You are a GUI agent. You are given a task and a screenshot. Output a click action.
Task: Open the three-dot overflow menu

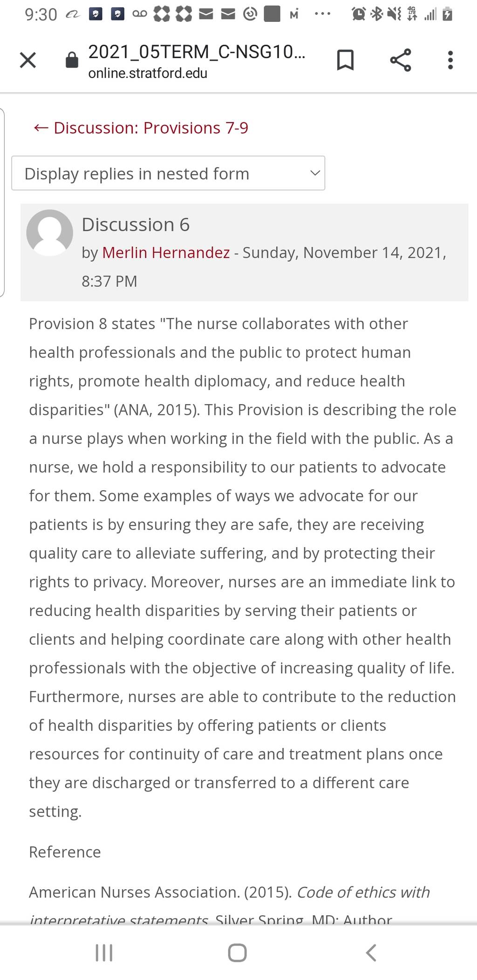coord(450,60)
